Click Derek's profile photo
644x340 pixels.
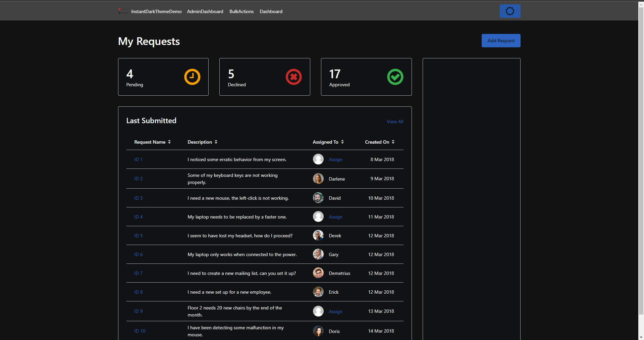pyautogui.click(x=318, y=235)
